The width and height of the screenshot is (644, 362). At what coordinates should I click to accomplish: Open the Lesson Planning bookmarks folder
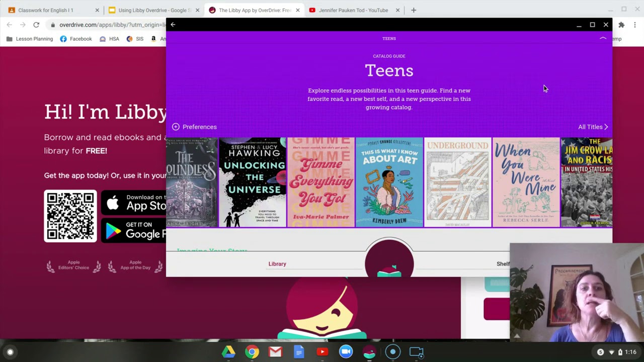pyautogui.click(x=30, y=39)
